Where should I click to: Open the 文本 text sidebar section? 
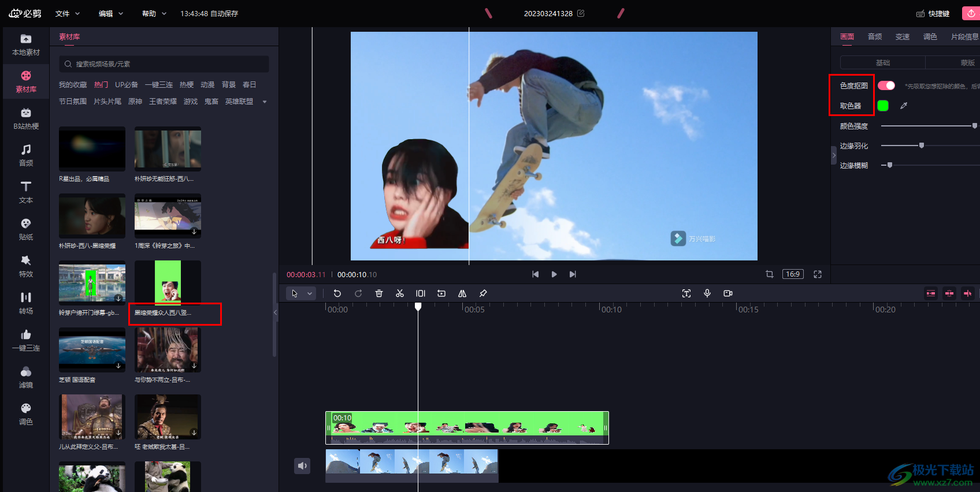tap(26, 193)
